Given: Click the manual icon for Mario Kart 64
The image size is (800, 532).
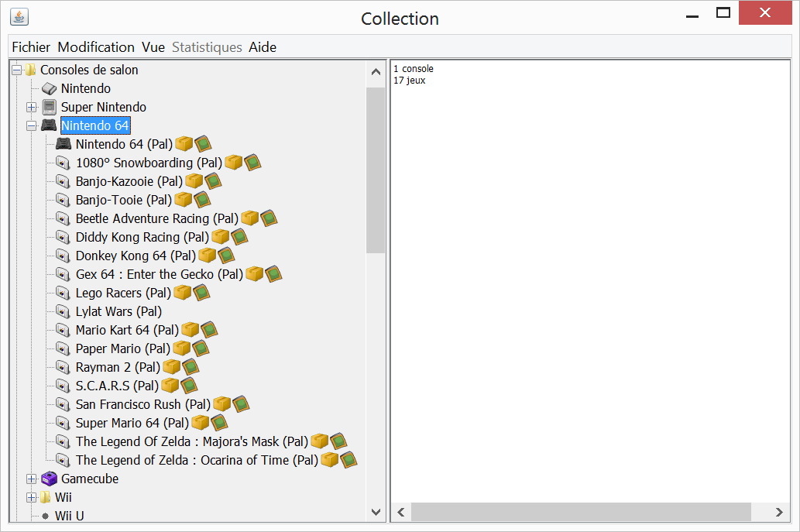Looking at the screenshot, I should pyautogui.click(x=209, y=330).
